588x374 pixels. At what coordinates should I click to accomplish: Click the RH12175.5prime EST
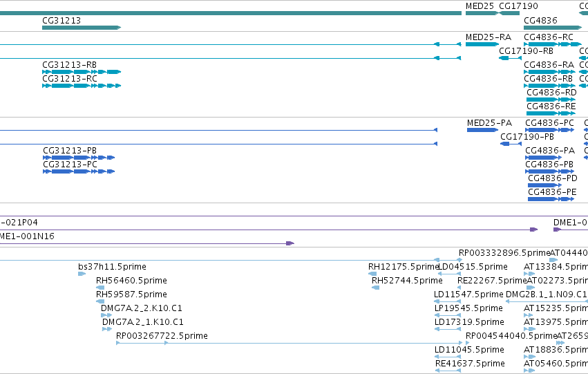[x=372, y=274]
